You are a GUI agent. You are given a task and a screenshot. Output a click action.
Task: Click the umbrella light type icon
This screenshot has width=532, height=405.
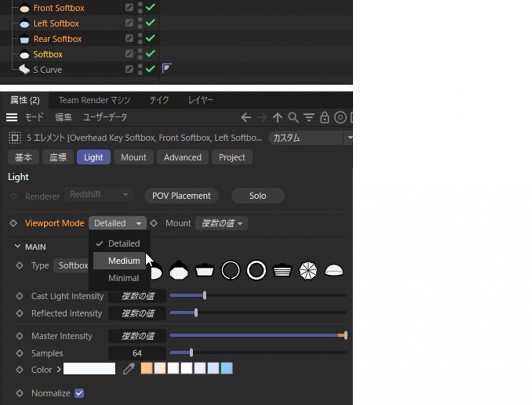[308, 271]
